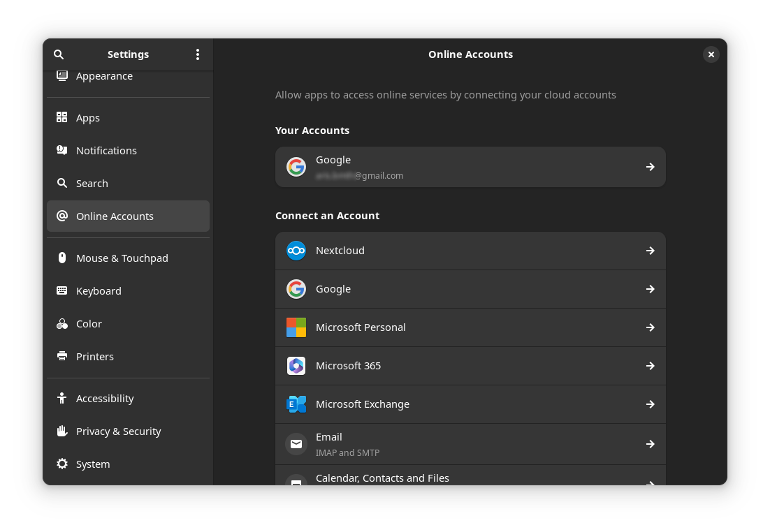The height and width of the screenshot is (532, 770).
Task: Open System settings page
Action: click(128, 464)
